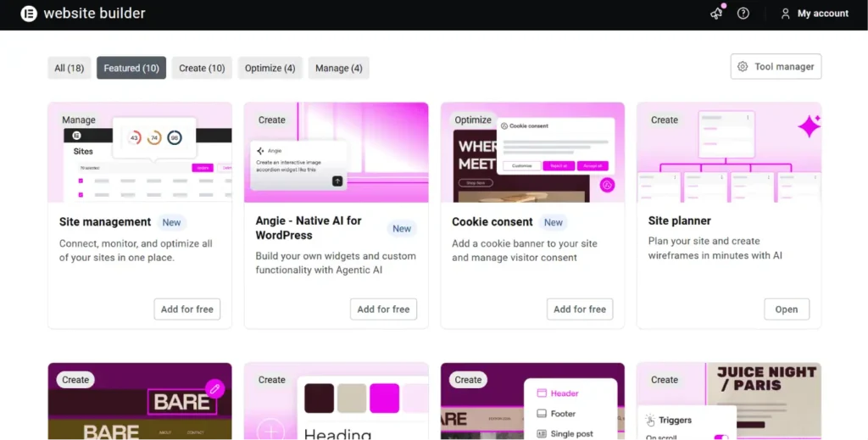This screenshot has height=440, width=868.
Task: Click the Site management card thumbnail
Action: (x=140, y=153)
